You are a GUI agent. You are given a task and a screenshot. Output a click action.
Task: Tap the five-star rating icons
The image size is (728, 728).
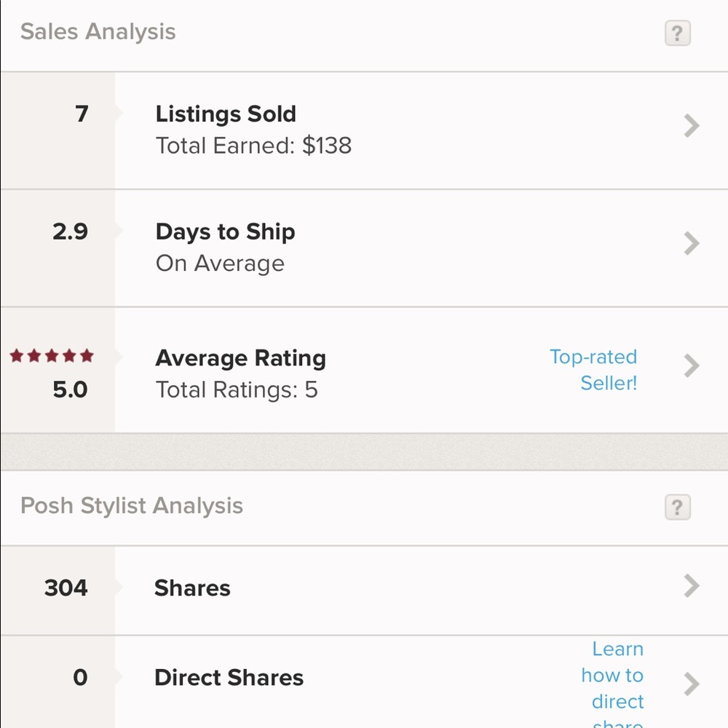pos(52,356)
